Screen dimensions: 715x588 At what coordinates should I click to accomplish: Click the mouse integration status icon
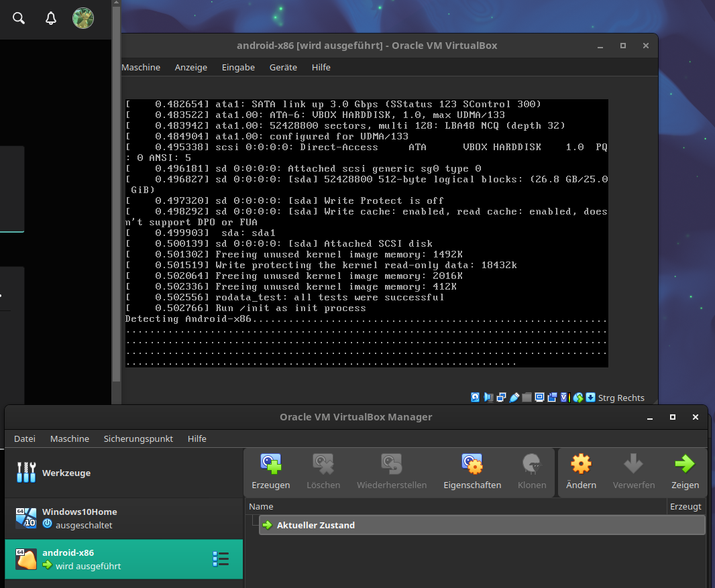coord(577,398)
